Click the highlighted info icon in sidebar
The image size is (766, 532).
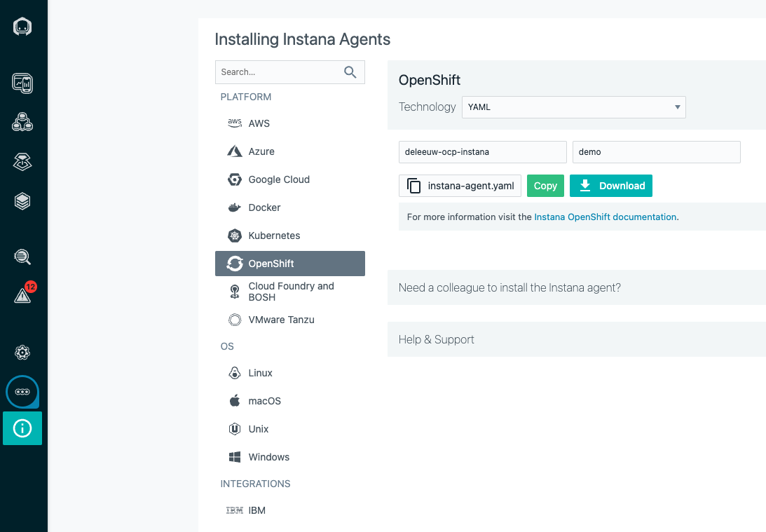pos(22,428)
